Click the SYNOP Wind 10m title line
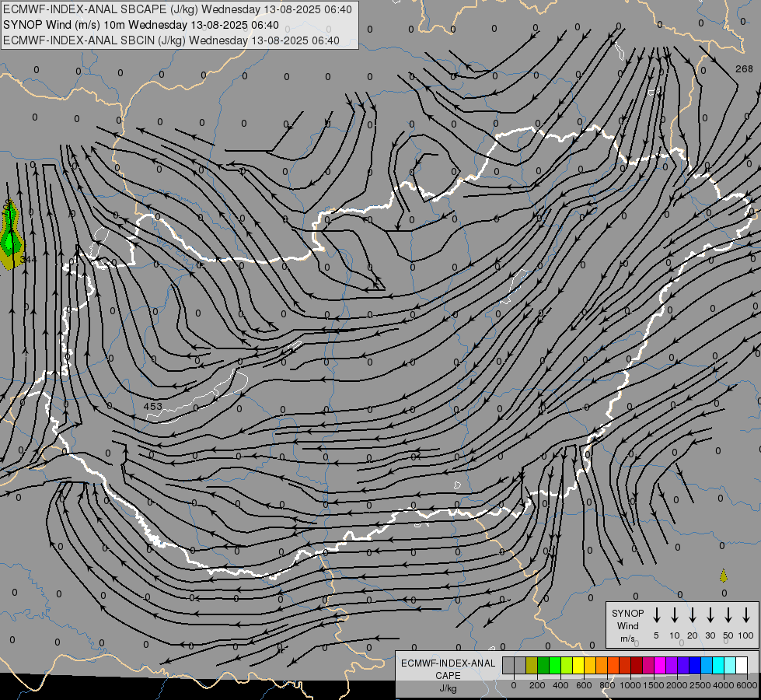This screenshot has height=700, width=761. pyautogui.click(x=141, y=25)
